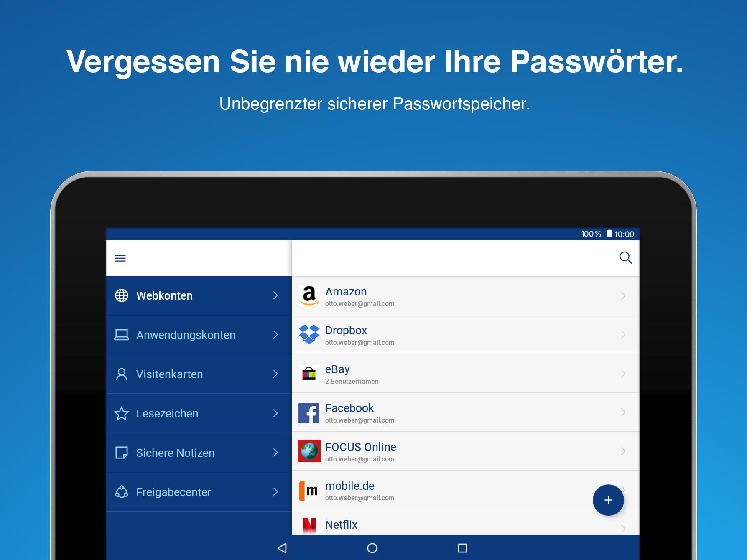Tap the battery icon in status bar
The width and height of the screenshot is (747, 560).
tap(609, 233)
